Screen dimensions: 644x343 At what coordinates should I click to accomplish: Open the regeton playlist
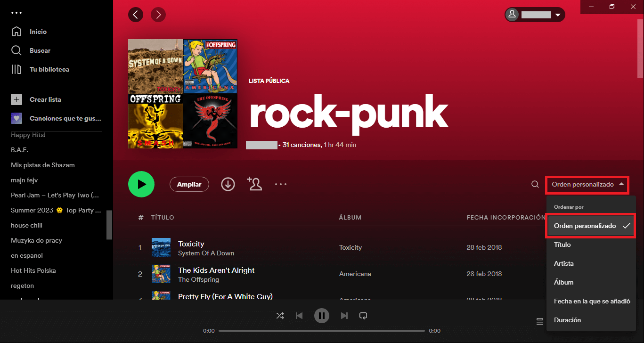pyautogui.click(x=23, y=286)
